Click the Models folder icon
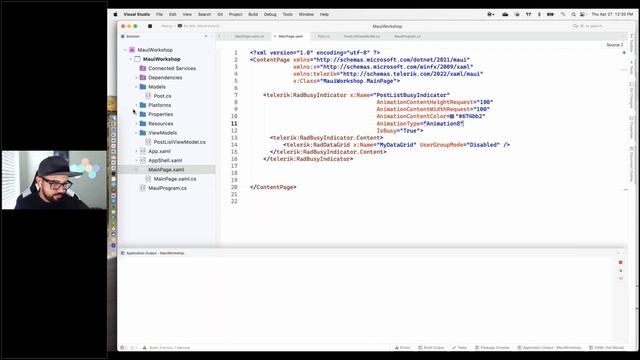The height and width of the screenshot is (360, 640). coord(143,87)
